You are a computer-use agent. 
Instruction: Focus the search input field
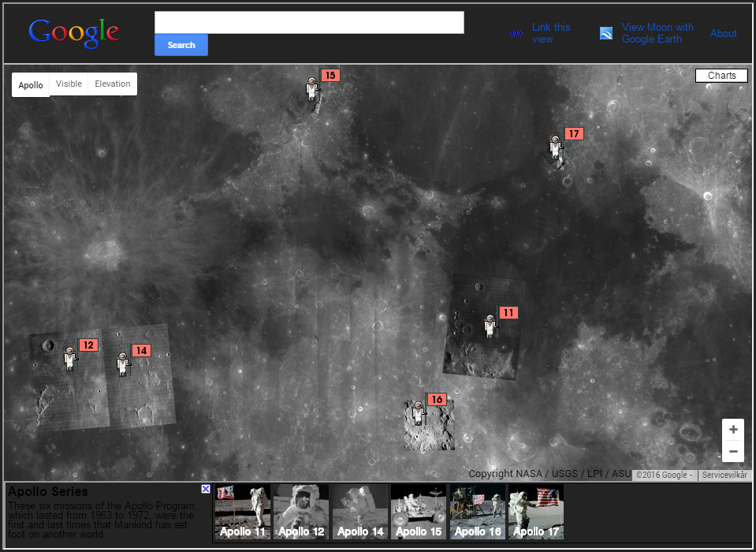(x=309, y=23)
